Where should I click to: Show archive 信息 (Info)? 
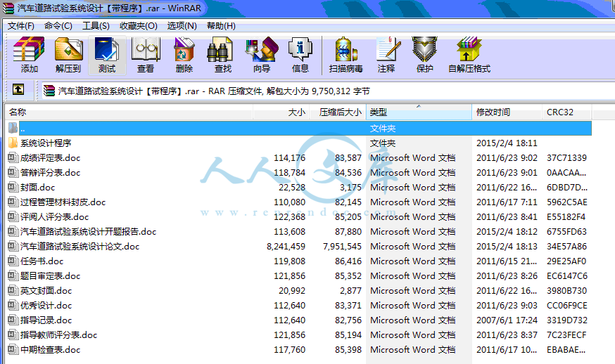(x=300, y=55)
